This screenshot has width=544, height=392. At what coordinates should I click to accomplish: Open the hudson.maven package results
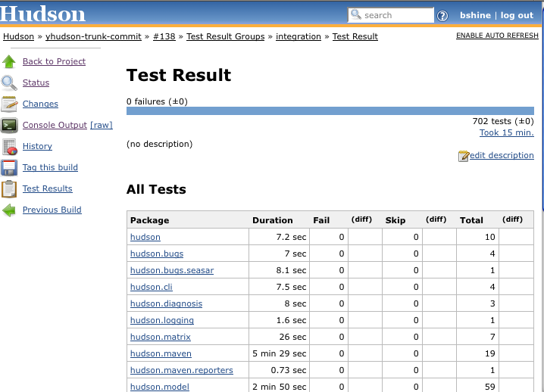click(161, 353)
